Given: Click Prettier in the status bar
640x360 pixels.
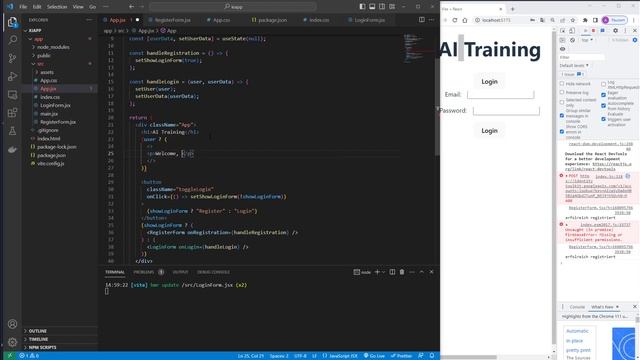Looking at the screenshot, I should (x=401, y=356).
